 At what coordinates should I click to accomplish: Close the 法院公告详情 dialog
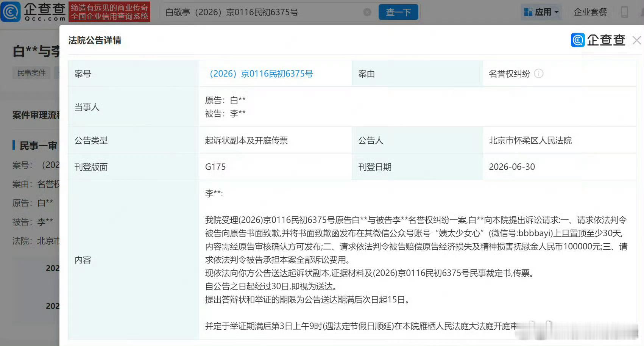pos(637,40)
